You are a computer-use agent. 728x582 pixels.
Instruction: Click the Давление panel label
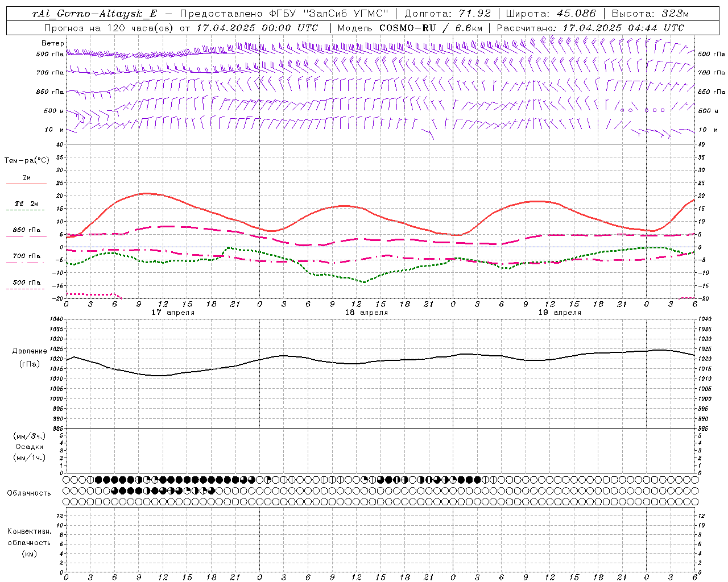[30, 351]
